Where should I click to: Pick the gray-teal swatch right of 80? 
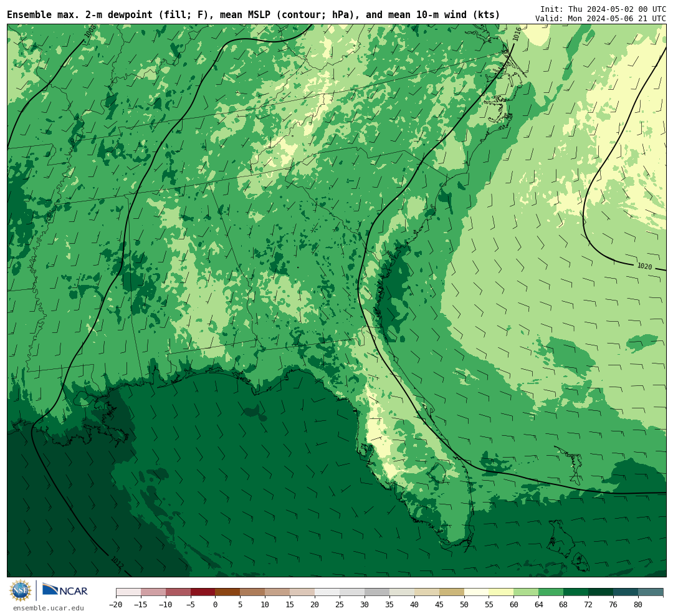pyautogui.click(x=651, y=592)
